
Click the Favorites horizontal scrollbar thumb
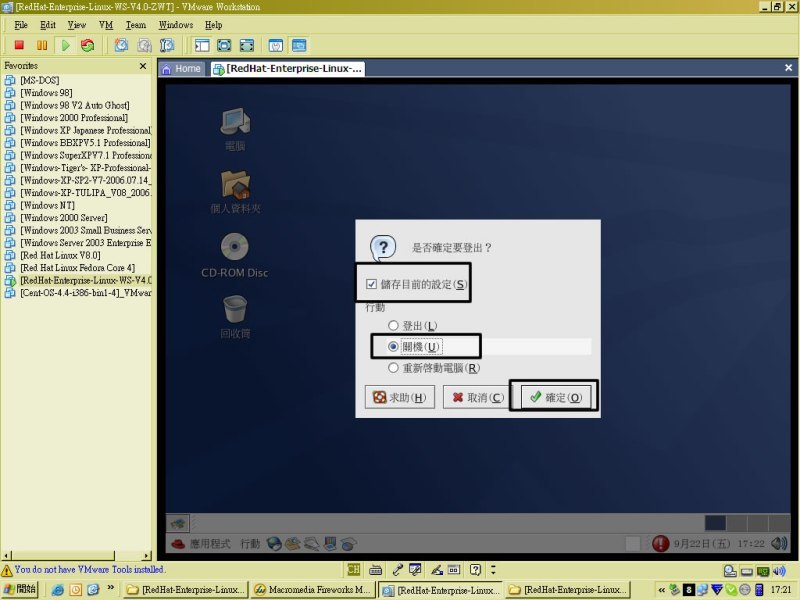(63, 556)
